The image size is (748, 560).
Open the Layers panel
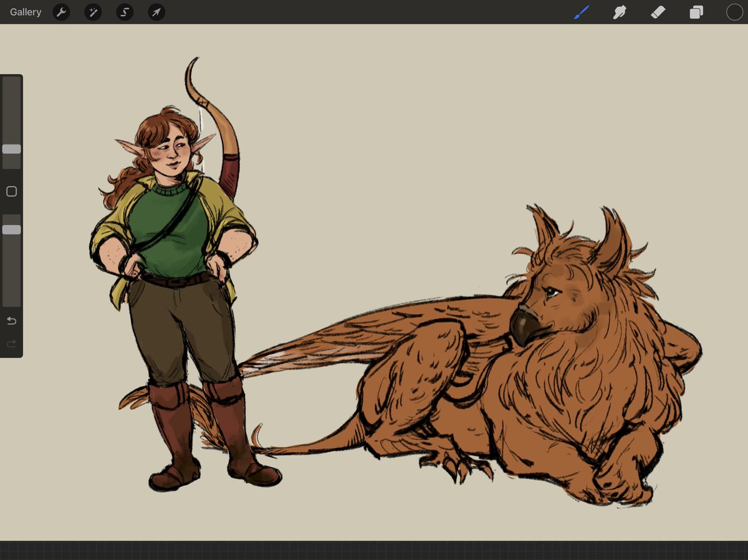(x=696, y=12)
